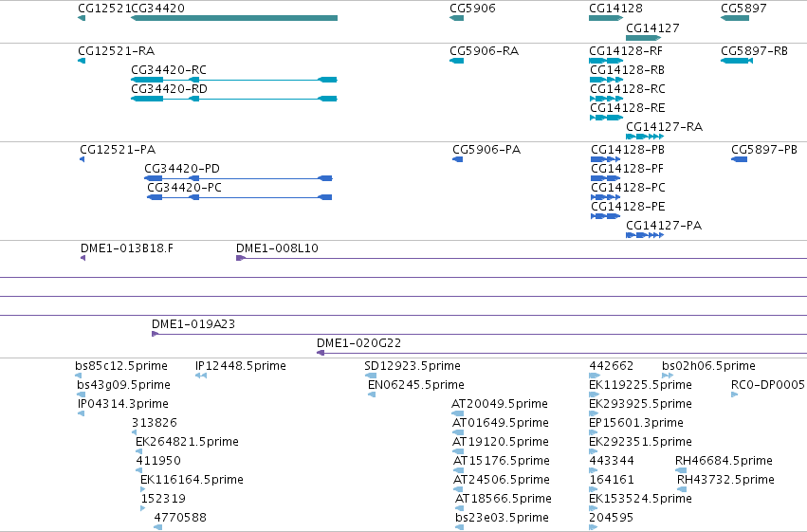
Task: Select protein CG14128-PF
Action: coord(605,178)
